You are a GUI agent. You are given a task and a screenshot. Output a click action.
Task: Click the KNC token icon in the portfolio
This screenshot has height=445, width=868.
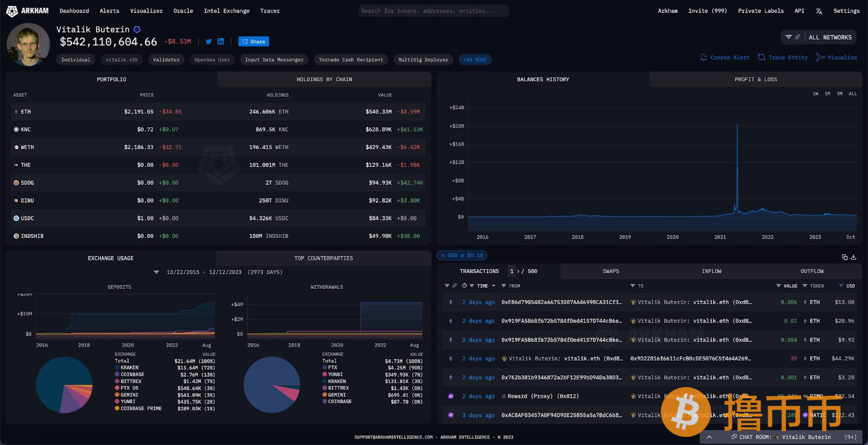[x=16, y=130]
